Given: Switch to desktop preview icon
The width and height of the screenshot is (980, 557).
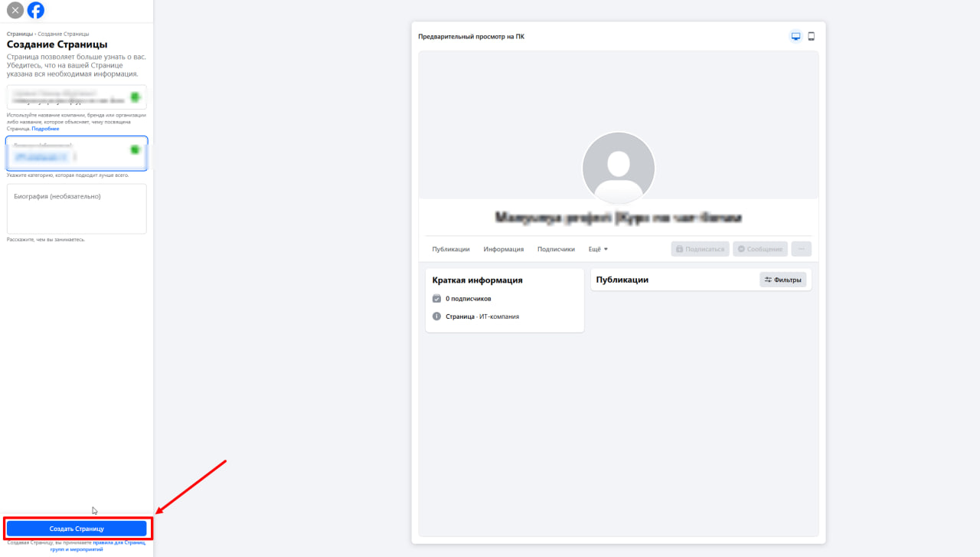Looking at the screenshot, I should coord(795,37).
